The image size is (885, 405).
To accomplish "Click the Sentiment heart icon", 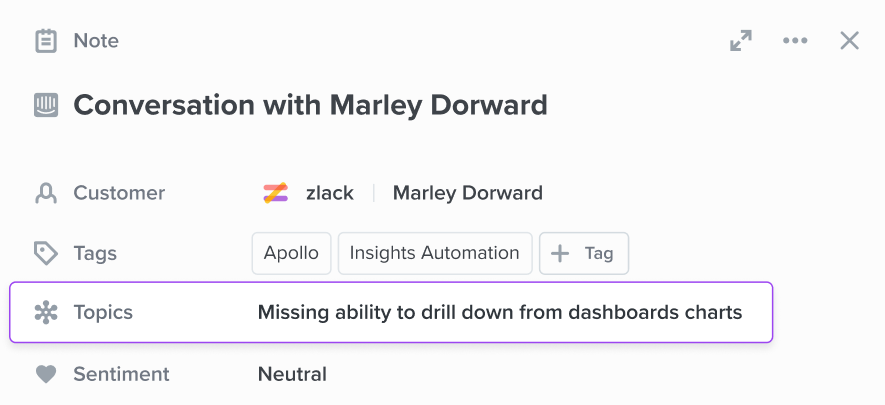I will 46,374.
